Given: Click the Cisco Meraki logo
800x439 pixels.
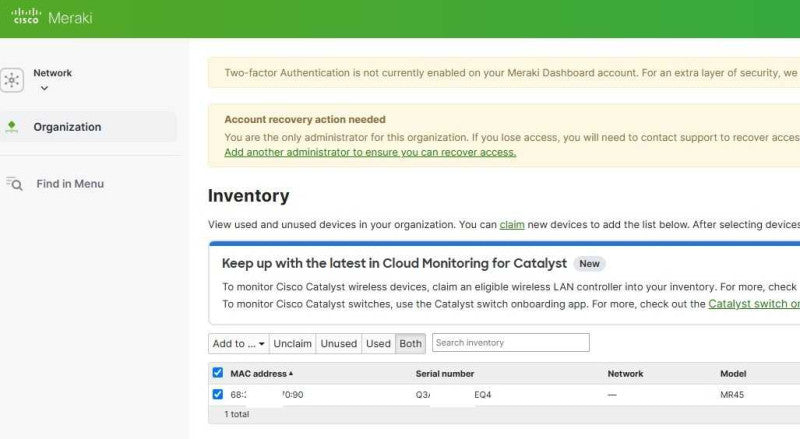Looking at the screenshot, I should 52,17.
